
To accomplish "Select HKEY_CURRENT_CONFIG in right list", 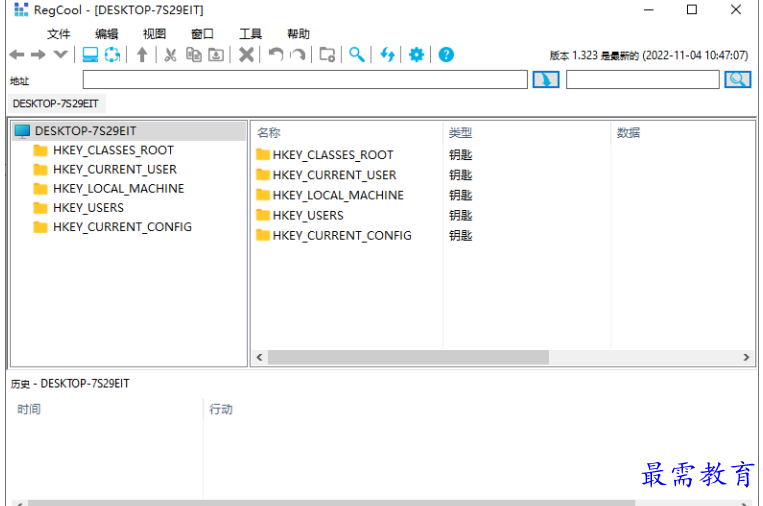I will point(342,235).
